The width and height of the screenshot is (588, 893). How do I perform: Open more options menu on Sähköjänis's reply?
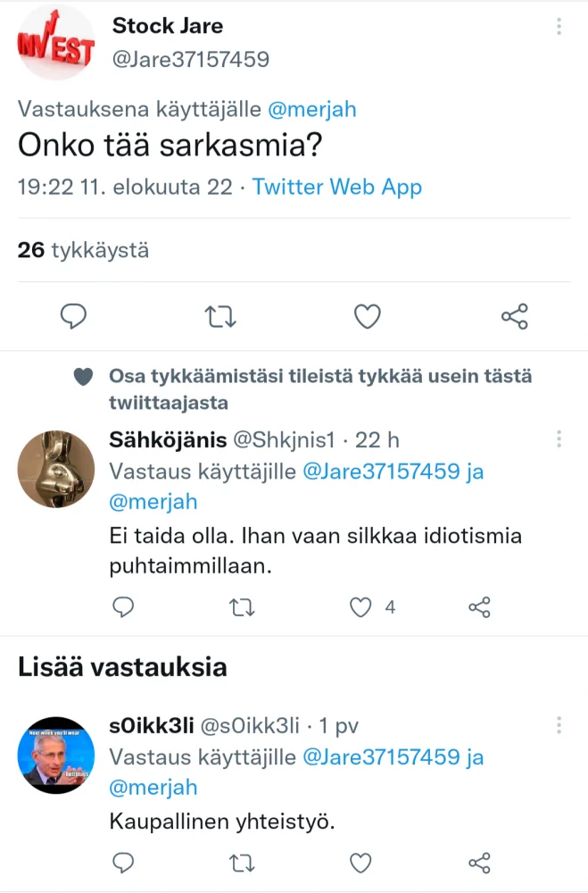559,439
